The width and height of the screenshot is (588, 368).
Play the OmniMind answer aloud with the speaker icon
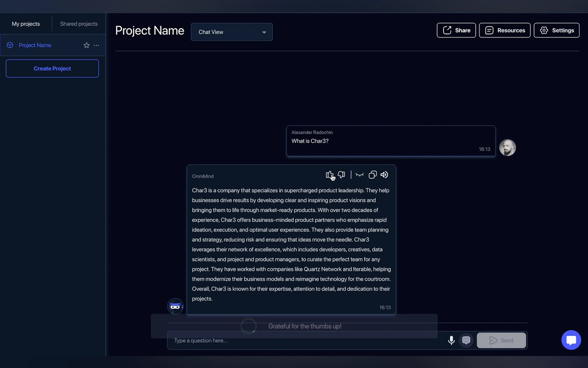384,175
